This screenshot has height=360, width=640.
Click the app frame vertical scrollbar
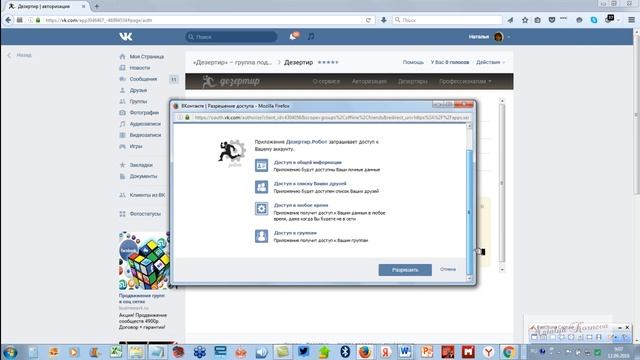point(502,184)
